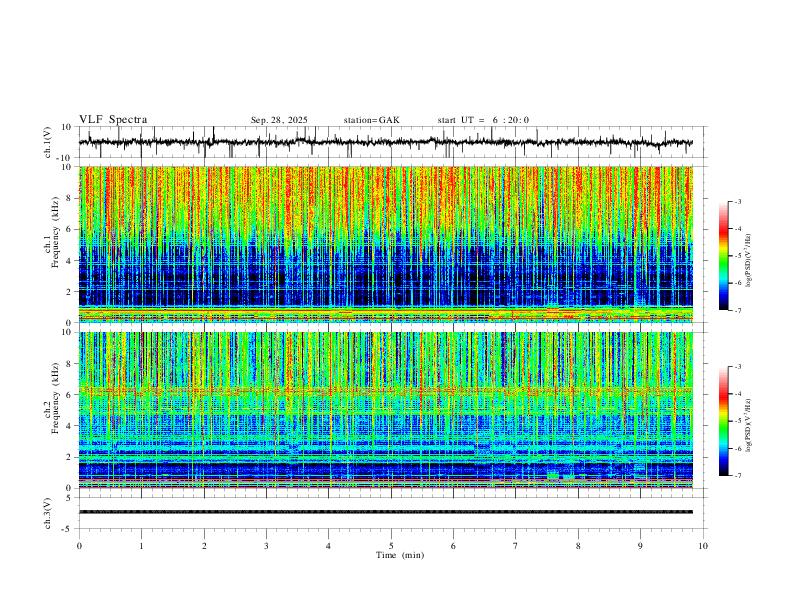This screenshot has height=612, width=792.
Task: Click the 'start UT = 6:20:0' text
Action: 483,120
